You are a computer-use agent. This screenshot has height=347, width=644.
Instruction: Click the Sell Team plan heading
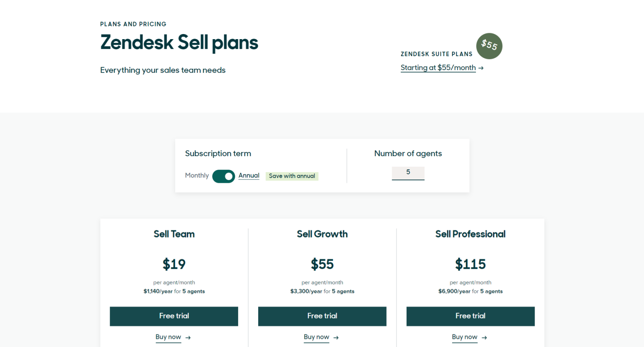coord(174,234)
